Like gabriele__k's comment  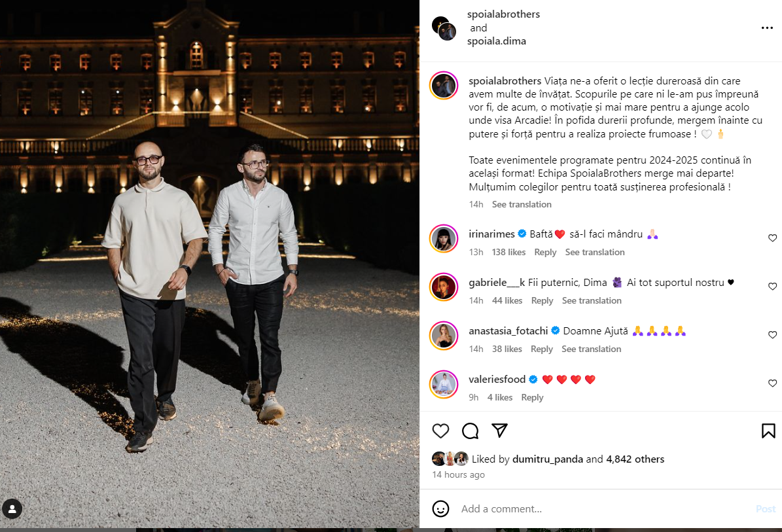click(773, 286)
